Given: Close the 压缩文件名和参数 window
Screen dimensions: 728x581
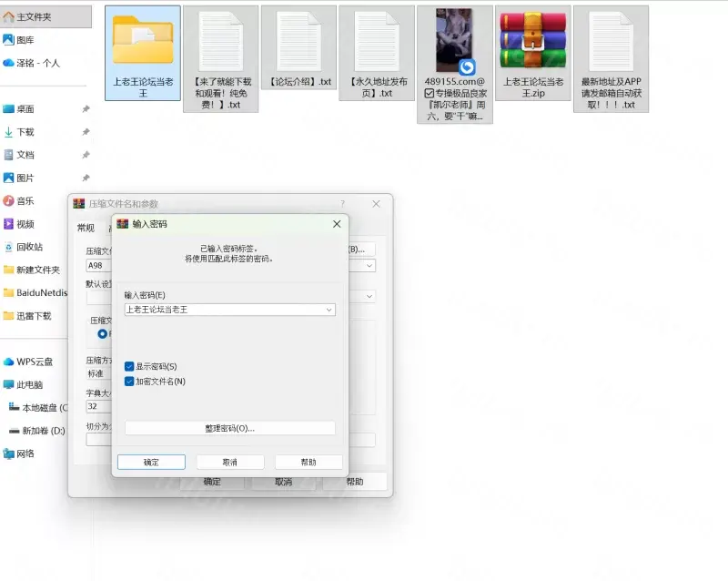Looking at the screenshot, I should click(x=376, y=204).
